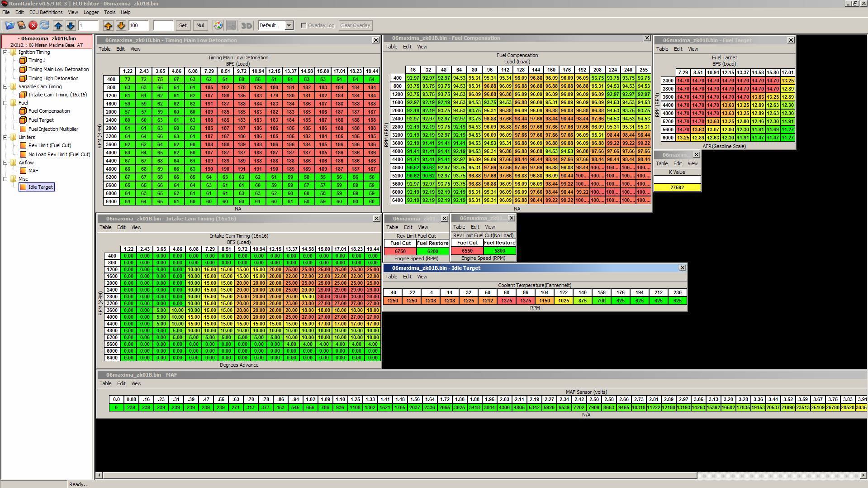Click the orange coarse decrement arrow

(121, 25)
